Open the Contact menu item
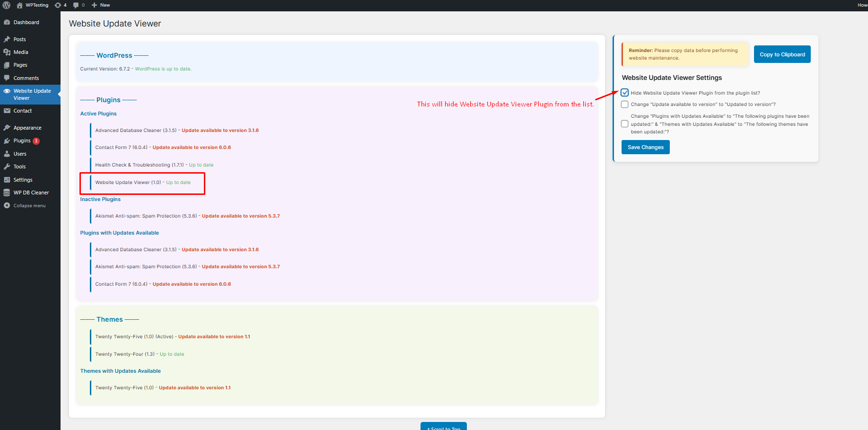Screen dimensions: 868x430 pos(30,111)
